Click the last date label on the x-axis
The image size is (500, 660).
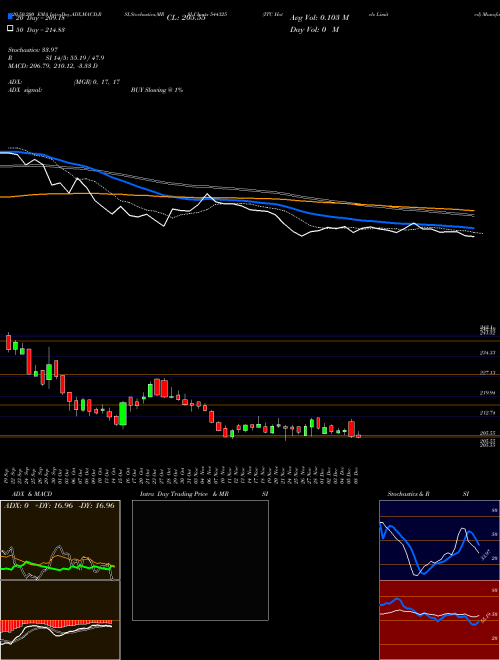coord(357,475)
